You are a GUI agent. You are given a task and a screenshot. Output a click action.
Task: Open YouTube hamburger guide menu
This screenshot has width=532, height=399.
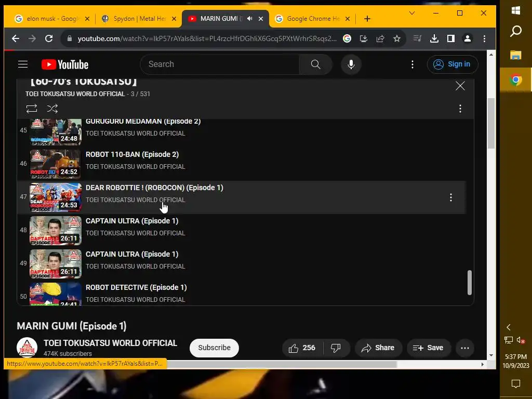pyautogui.click(x=23, y=64)
